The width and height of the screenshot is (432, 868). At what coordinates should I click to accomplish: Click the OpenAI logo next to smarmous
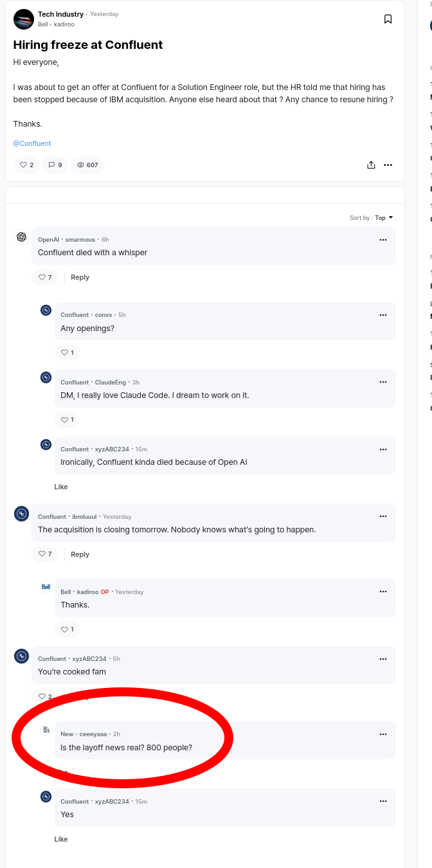[21, 237]
